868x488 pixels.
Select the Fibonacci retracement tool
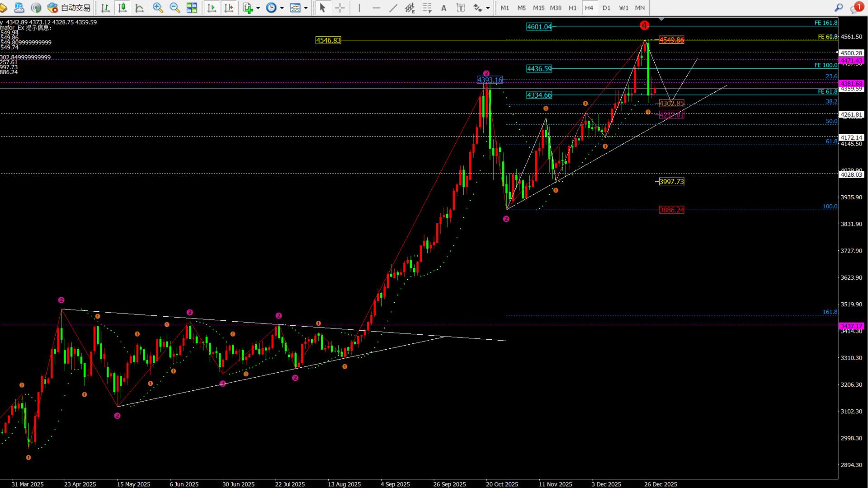click(427, 8)
